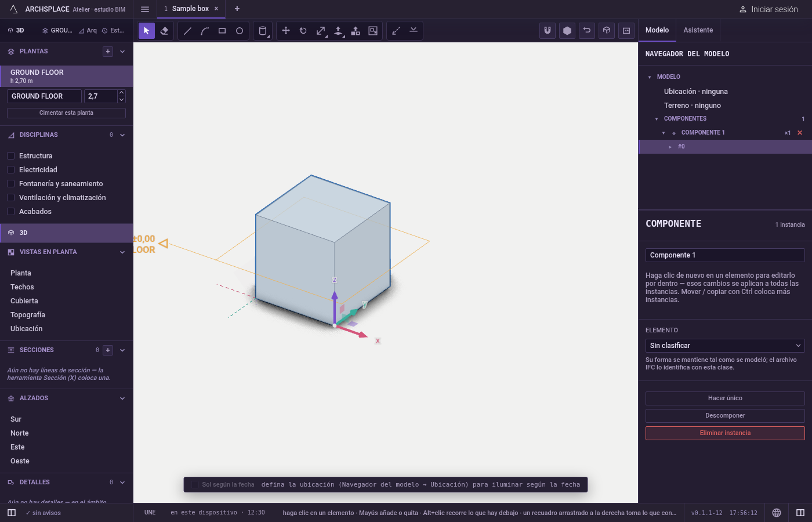Image resolution: width=812 pixels, height=522 pixels.
Task: Click the Componente 1 name field
Action: (x=725, y=255)
